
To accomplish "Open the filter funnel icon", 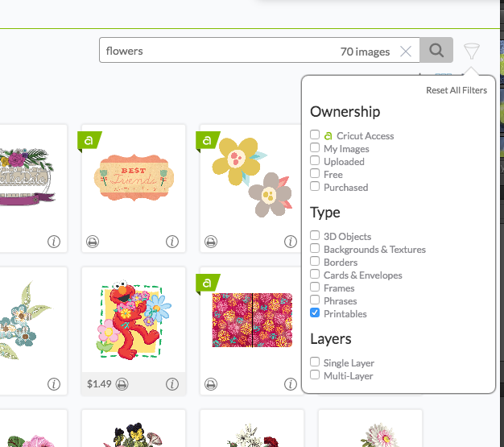I will 472,51.
